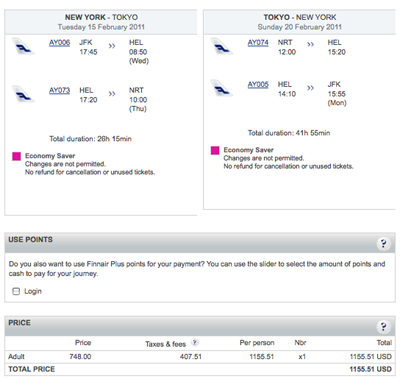Open flight details for AY073

tap(59, 90)
